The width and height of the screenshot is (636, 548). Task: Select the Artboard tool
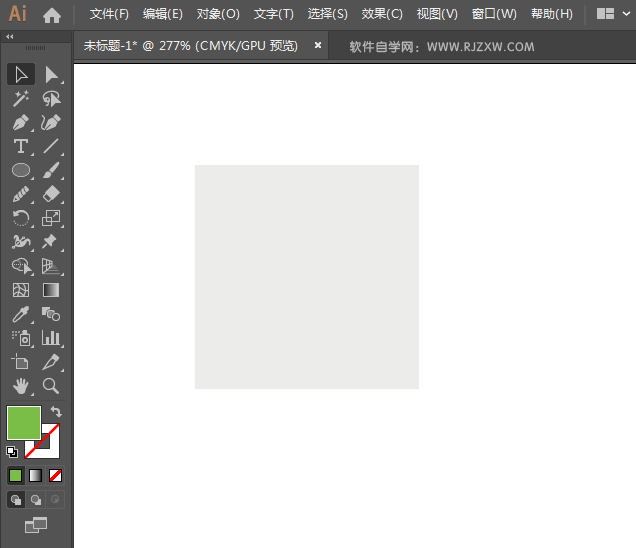[x=21, y=362]
